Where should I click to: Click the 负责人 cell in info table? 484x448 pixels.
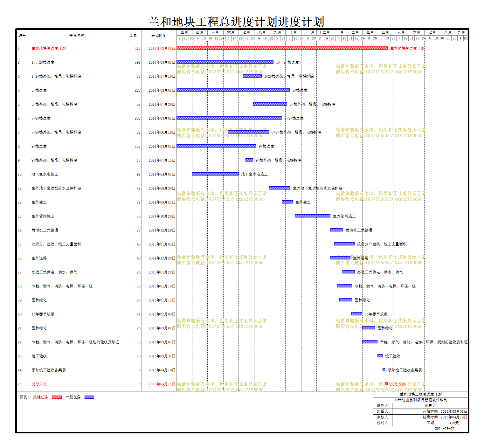(430, 406)
